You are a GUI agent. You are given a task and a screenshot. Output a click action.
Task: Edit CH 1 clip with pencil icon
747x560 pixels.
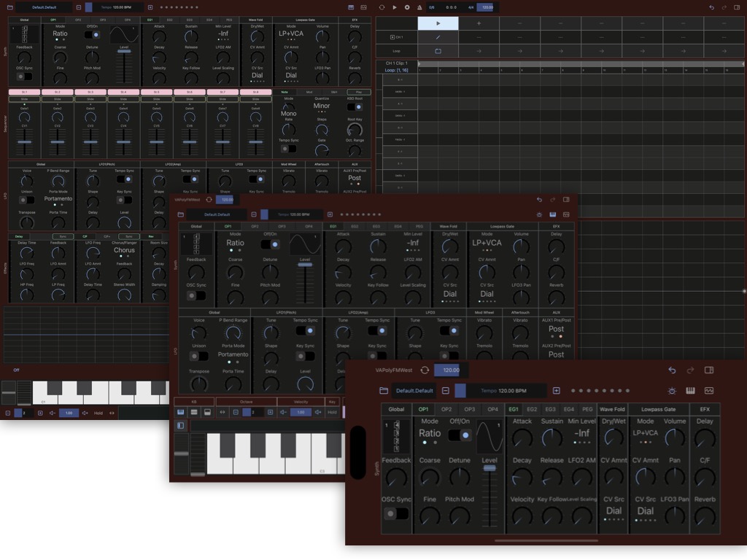[x=438, y=37]
